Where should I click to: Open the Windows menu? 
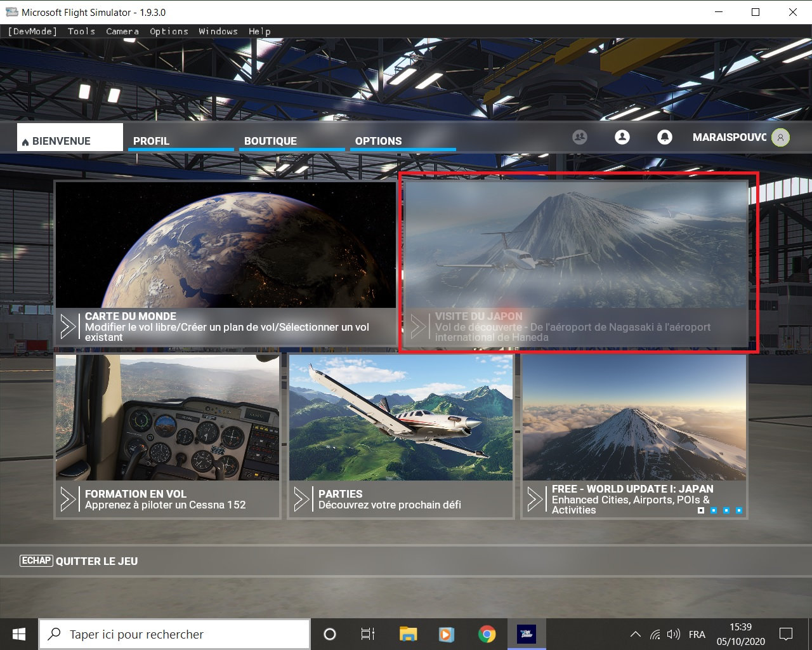point(218,31)
